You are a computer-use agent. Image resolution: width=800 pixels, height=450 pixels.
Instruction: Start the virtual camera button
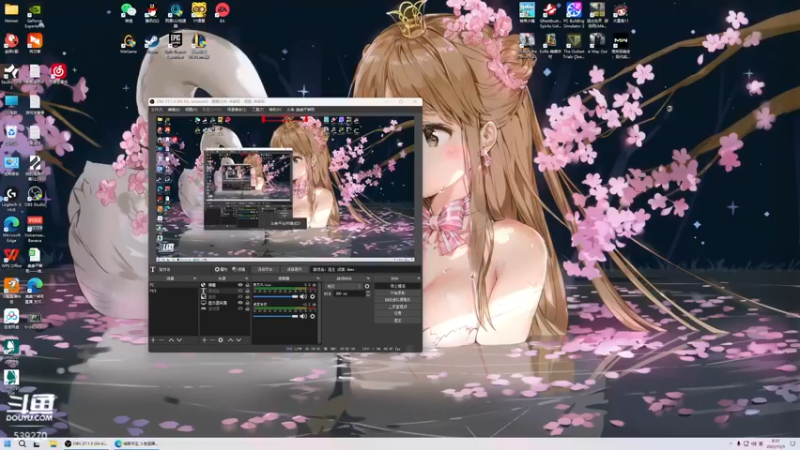(397, 300)
